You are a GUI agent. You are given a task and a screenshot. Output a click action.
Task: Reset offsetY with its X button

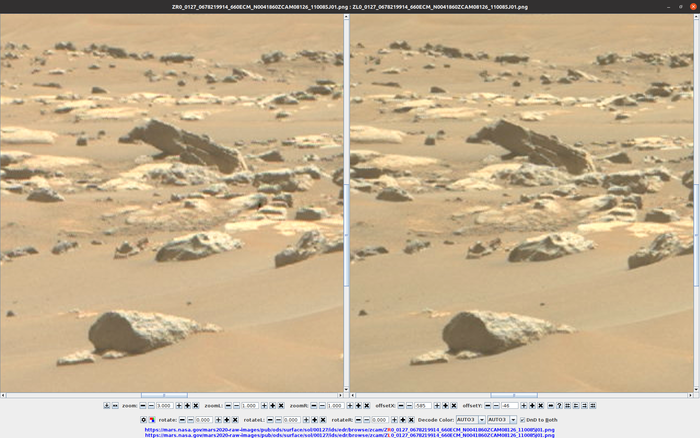click(541, 405)
